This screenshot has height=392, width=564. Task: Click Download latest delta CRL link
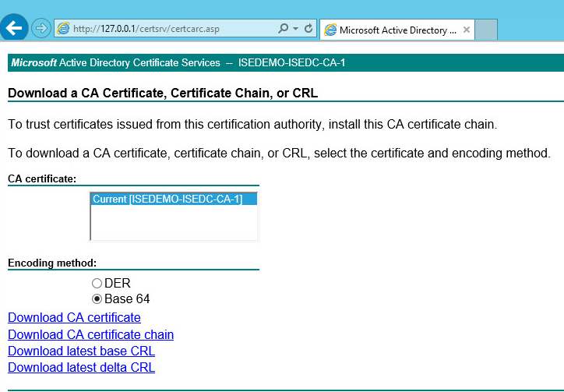[x=81, y=368]
